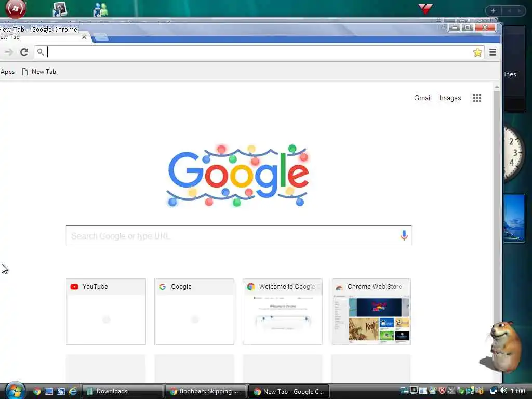Open Gmail link

tap(423, 98)
